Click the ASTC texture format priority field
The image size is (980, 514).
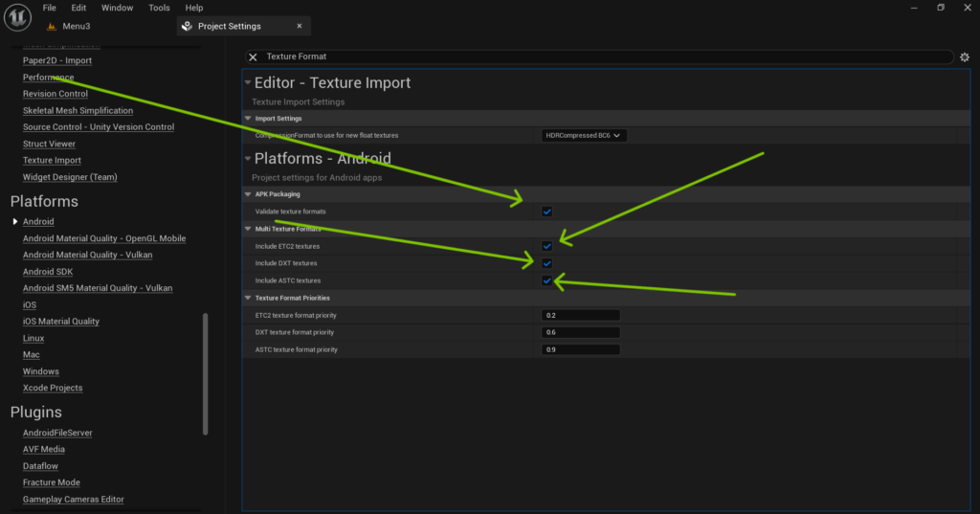pyautogui.click(x=581, y=349)
